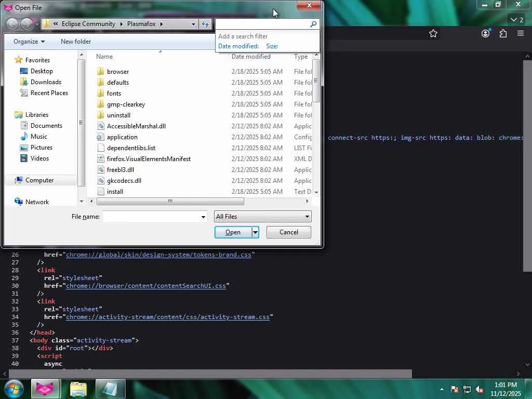Select Computer in navigation pane
Screen dimensions: 532x399
coord(39,180)
